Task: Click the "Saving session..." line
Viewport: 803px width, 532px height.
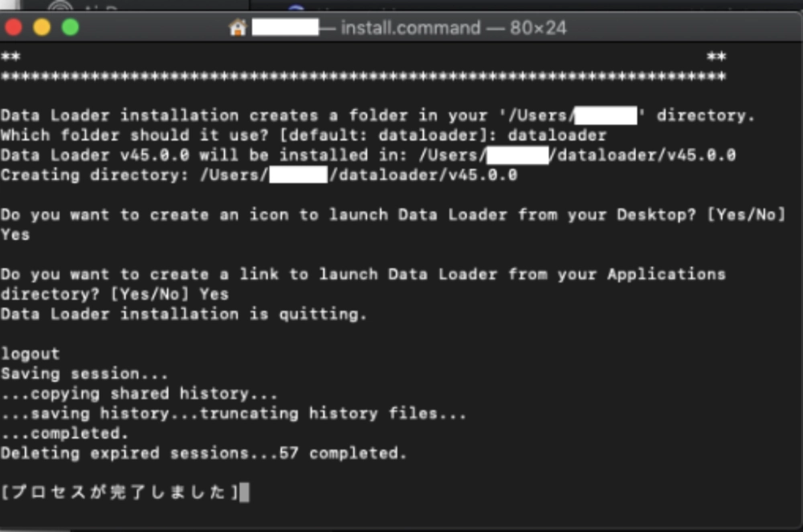Action: (84, 374)
